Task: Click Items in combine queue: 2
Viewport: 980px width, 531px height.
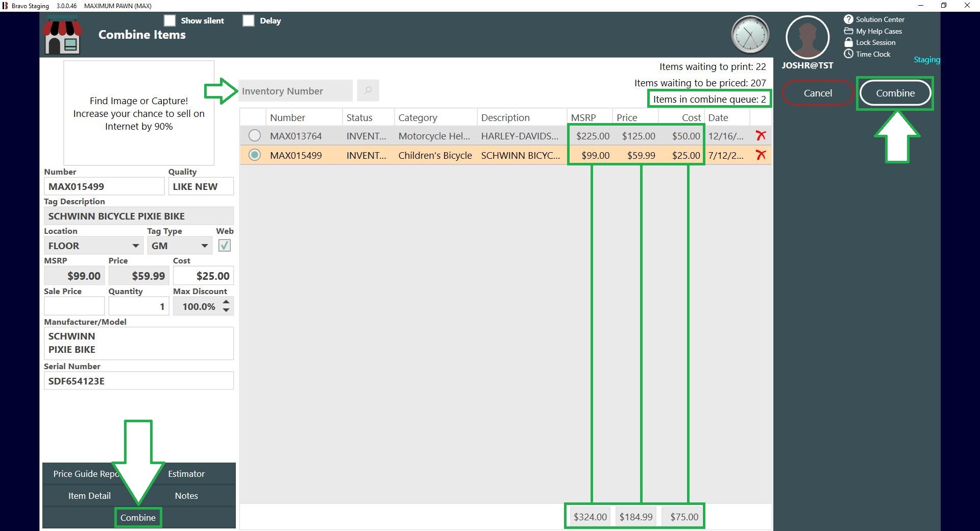Action: pyautogui.click(x=709, y=99)
